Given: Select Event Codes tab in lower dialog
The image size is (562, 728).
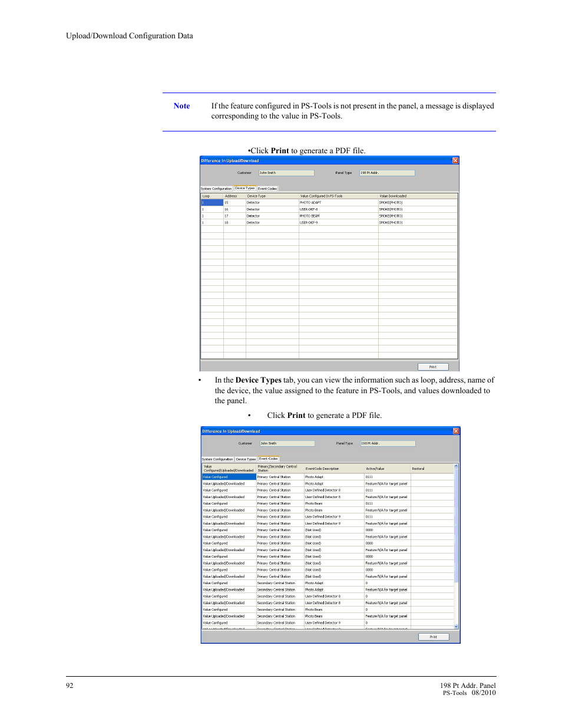Looking at the screenshot, I should click(x=269, y=459).
